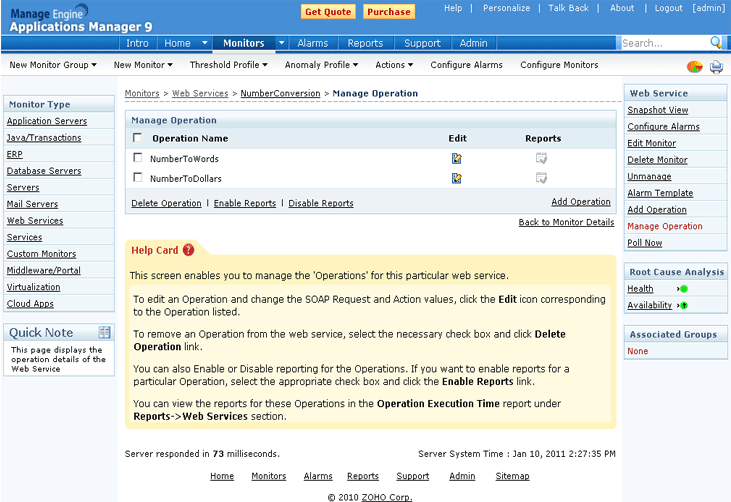Click Unmanage in Web Service panel
The height and width of the screenshot is (502, 731).
649,177
